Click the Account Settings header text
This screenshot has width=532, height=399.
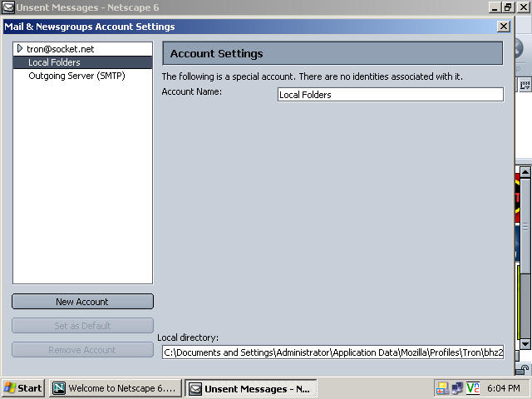(216, 53)
